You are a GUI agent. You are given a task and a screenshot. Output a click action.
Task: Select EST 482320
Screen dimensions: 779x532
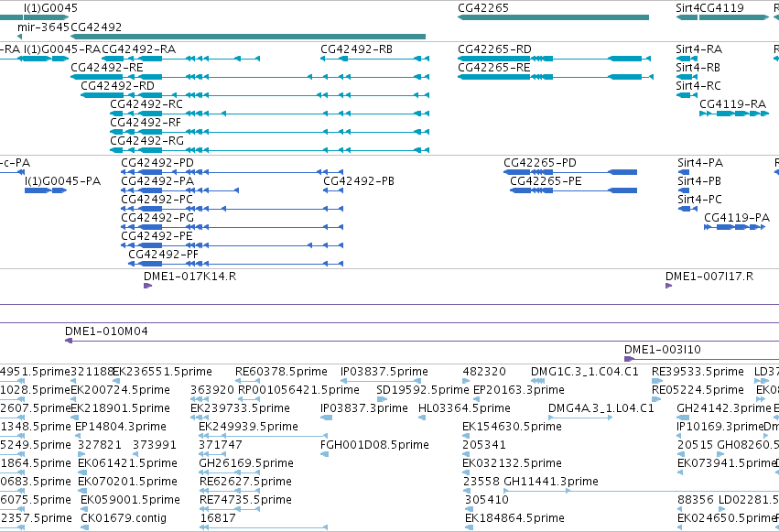click(466, 381)
